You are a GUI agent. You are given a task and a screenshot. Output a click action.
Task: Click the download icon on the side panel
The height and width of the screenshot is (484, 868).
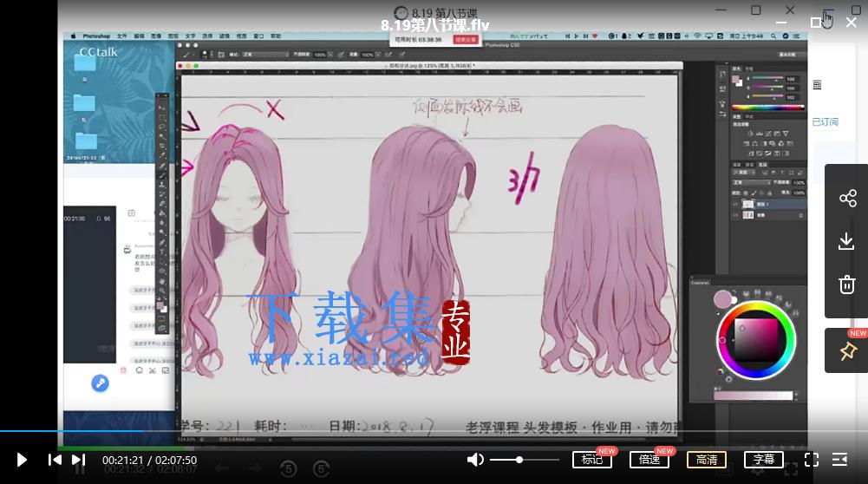pos(846,241)
